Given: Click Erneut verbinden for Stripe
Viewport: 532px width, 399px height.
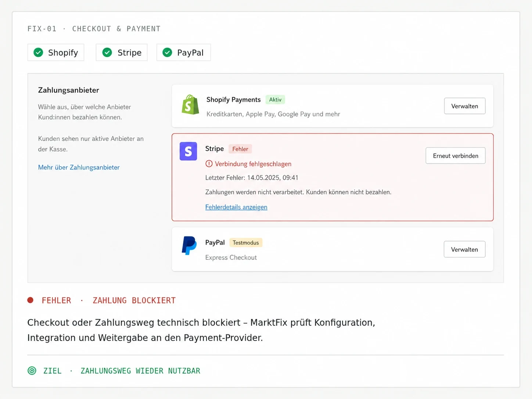Looking at the screenshot, I should pyautogui.click(x=456, y=155).
